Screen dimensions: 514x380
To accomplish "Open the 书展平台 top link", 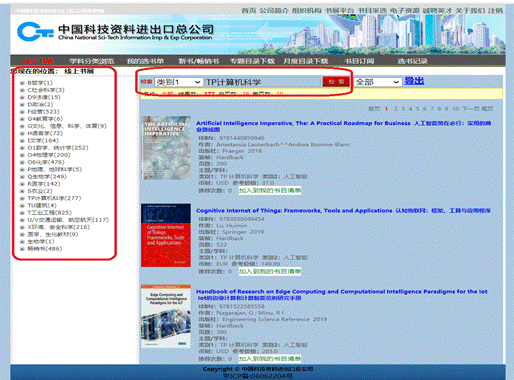I will tap(339, 11).
